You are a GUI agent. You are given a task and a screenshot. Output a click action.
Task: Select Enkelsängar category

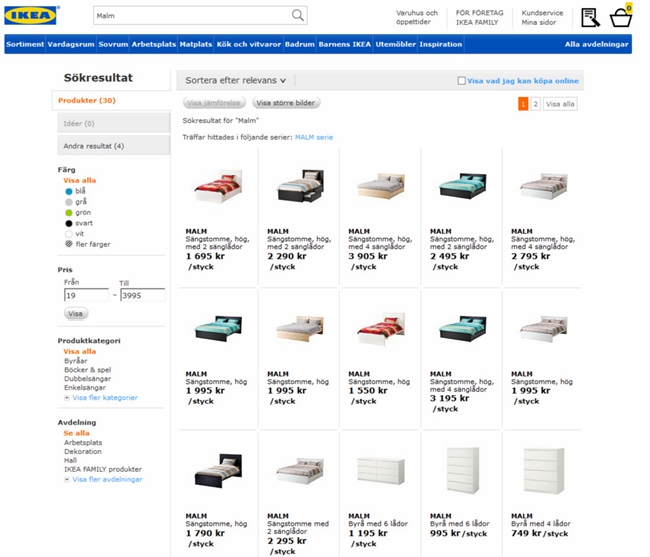(85, 388)
